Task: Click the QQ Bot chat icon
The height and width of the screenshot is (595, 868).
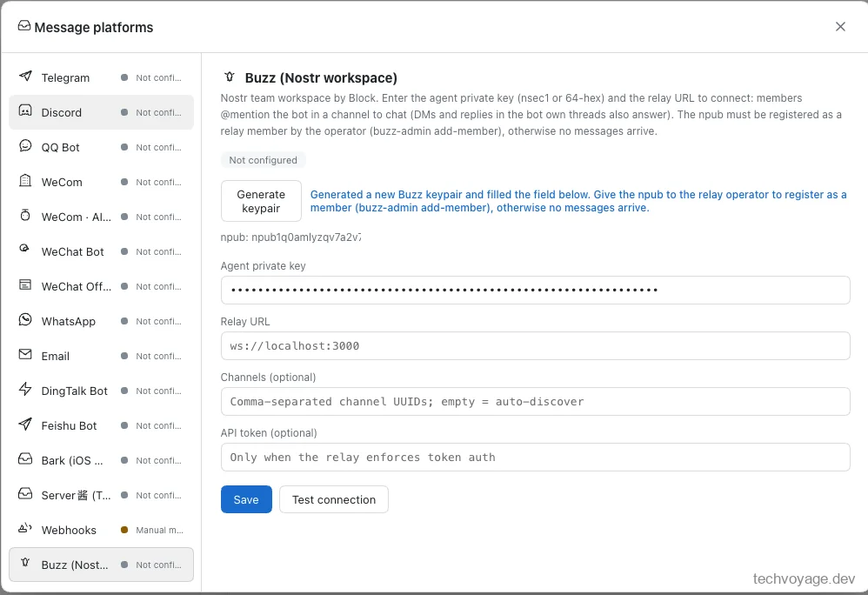Action: pos(25,145)
